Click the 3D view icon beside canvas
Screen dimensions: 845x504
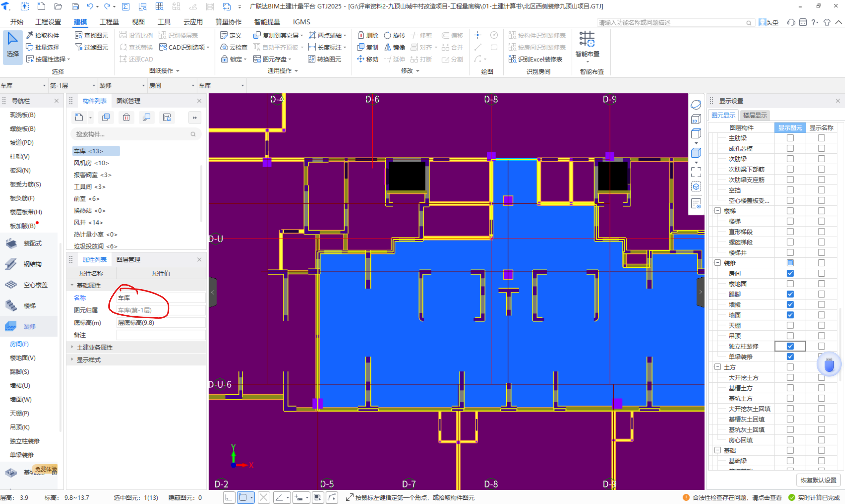coord(696,119)
